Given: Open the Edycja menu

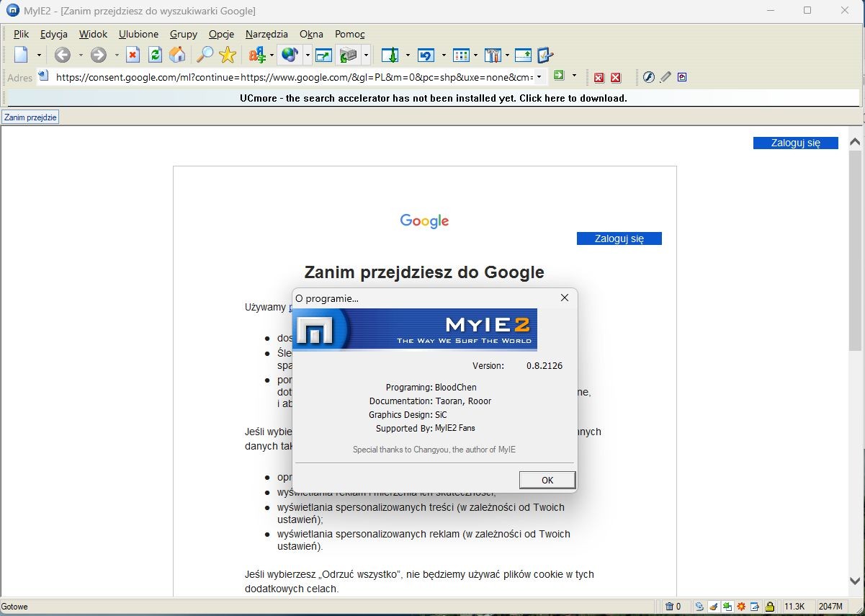Looking at the screenshot, I should [54, 34].
